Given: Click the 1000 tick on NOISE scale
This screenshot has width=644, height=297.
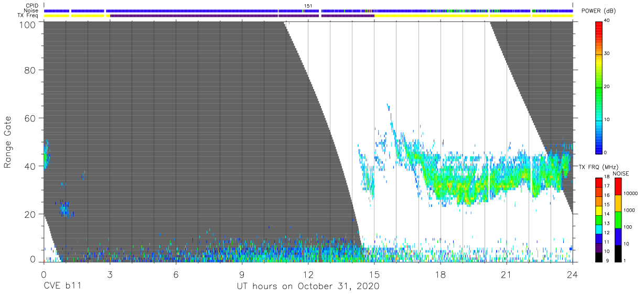Looking at the screenshot, I should click(629, 211).
